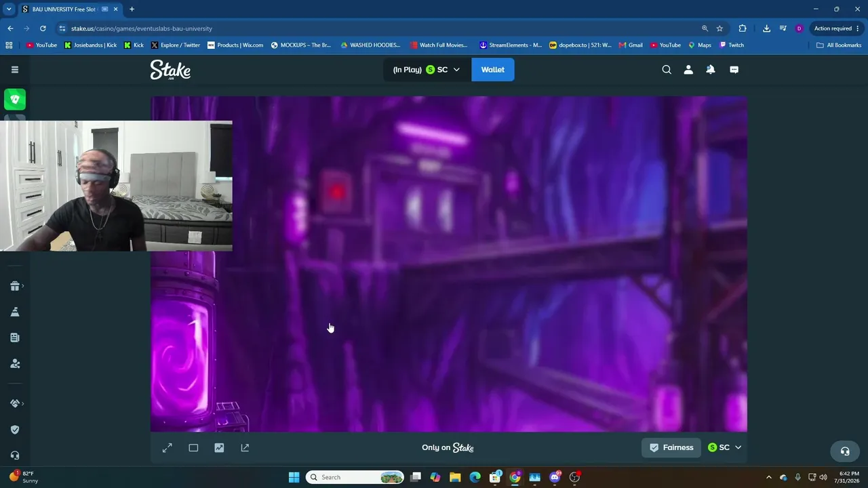Open the live support floating headset button
The height and width of the screenshot is (488, 868).
(x=845, y=451)
